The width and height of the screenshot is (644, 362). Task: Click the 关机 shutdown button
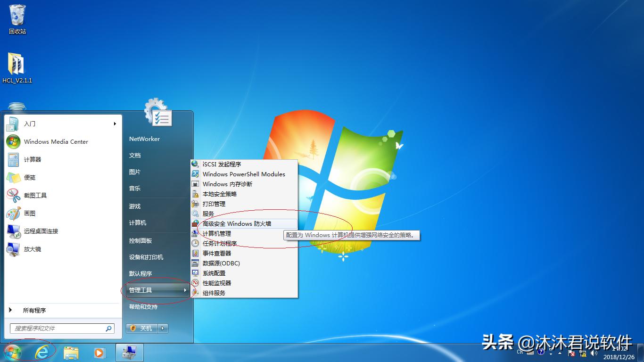coord(141,328)
